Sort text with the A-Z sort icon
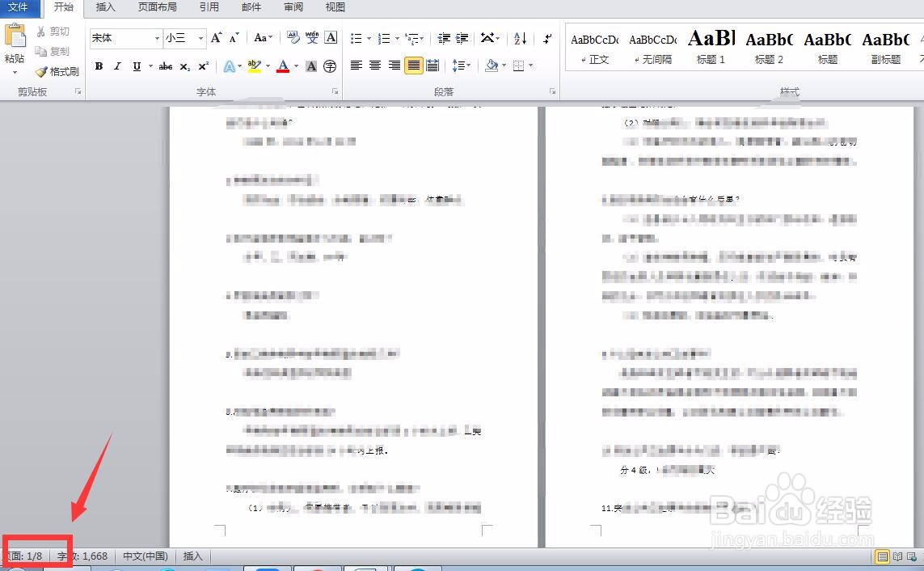 click(520, 38)
